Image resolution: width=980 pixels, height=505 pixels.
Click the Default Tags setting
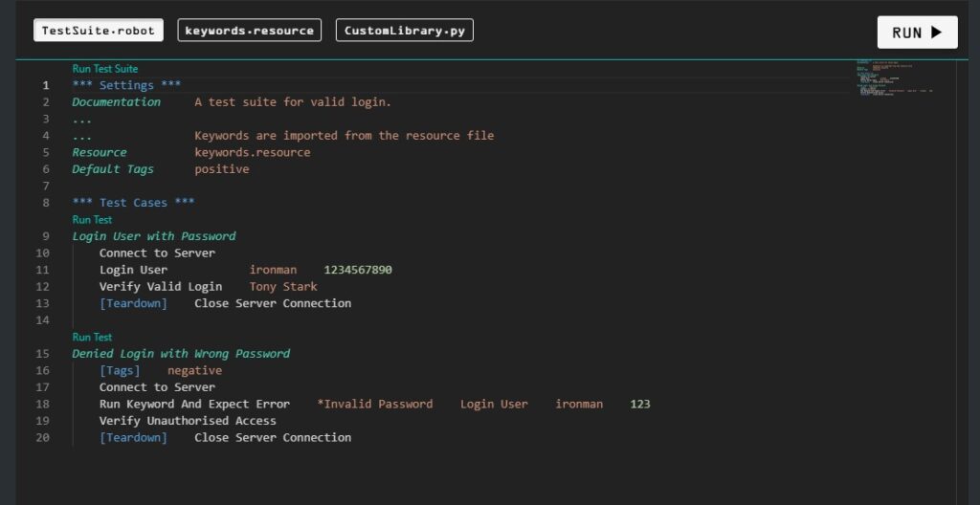click(x=112, y=169)
